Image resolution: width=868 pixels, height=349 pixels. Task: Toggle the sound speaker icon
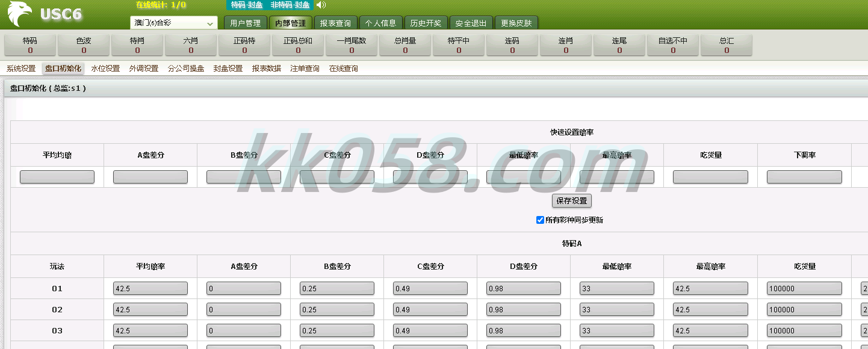pos(321,5)
